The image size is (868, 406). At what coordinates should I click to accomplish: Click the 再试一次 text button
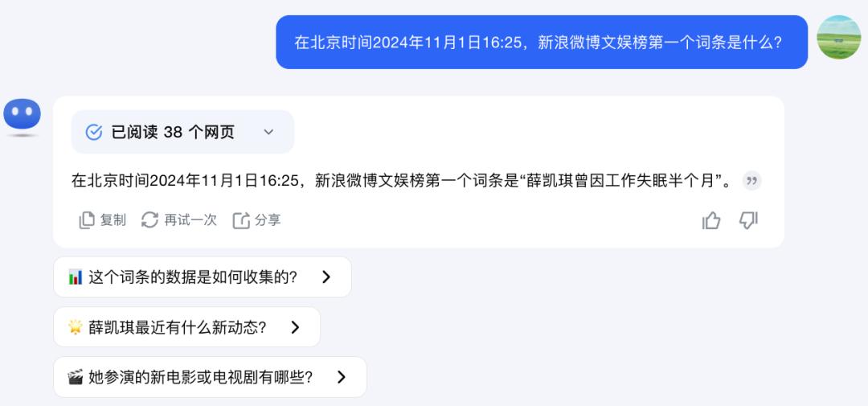[x=190, y=220]
